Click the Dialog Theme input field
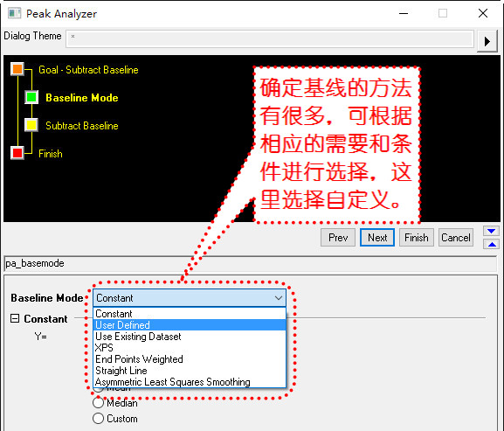 pyautogui.click(x=270, y=39)
